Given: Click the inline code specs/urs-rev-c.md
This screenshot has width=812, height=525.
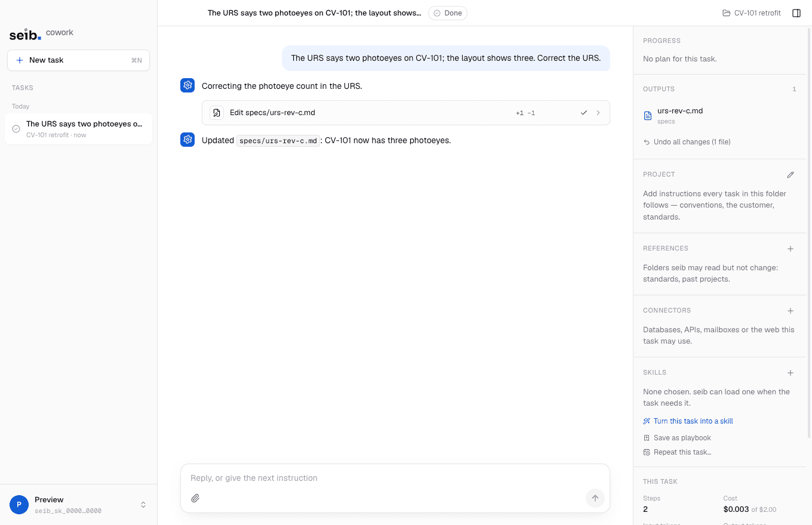Looking at the screenshot, I should (278, 141).
